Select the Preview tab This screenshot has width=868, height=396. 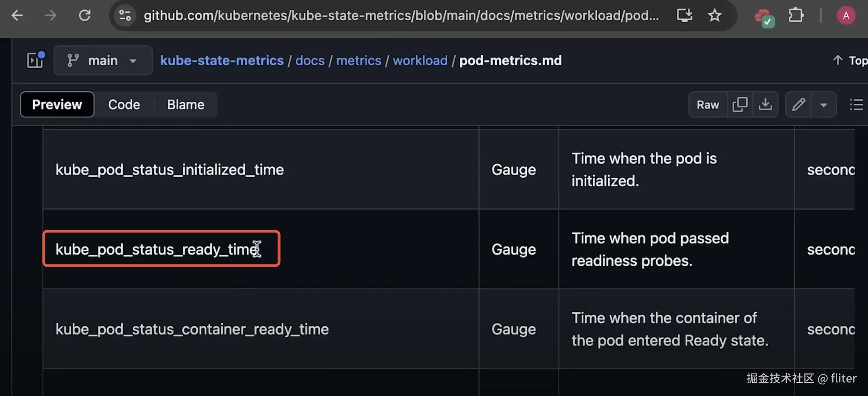(57, 104)
